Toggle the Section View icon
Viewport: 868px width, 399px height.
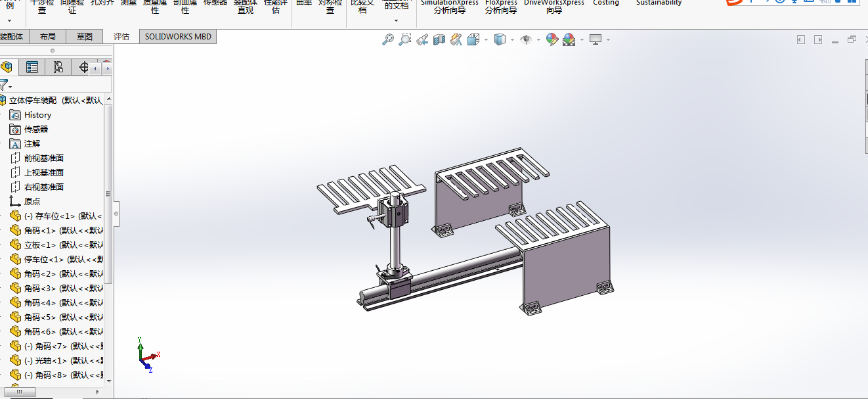pos(439,39)
